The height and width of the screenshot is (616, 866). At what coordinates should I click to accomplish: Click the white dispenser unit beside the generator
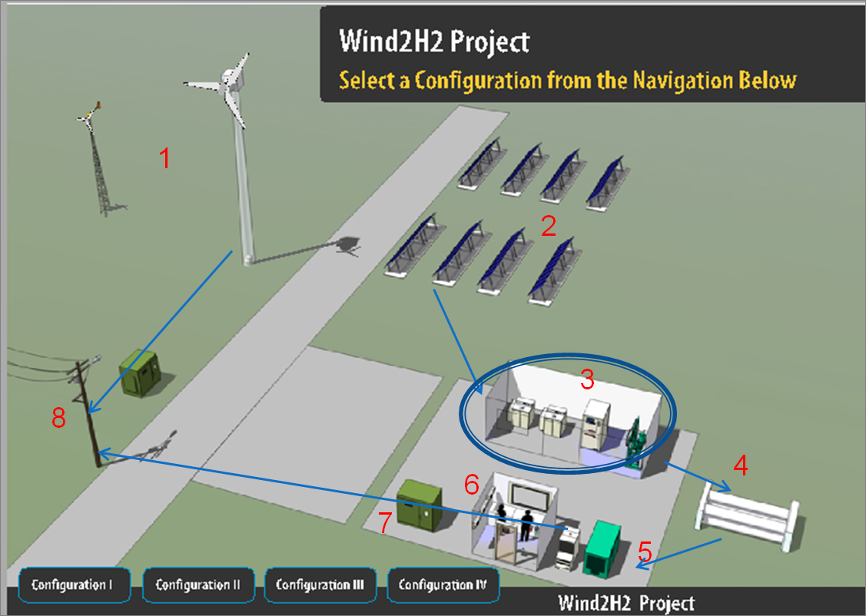tap(569, 548)
